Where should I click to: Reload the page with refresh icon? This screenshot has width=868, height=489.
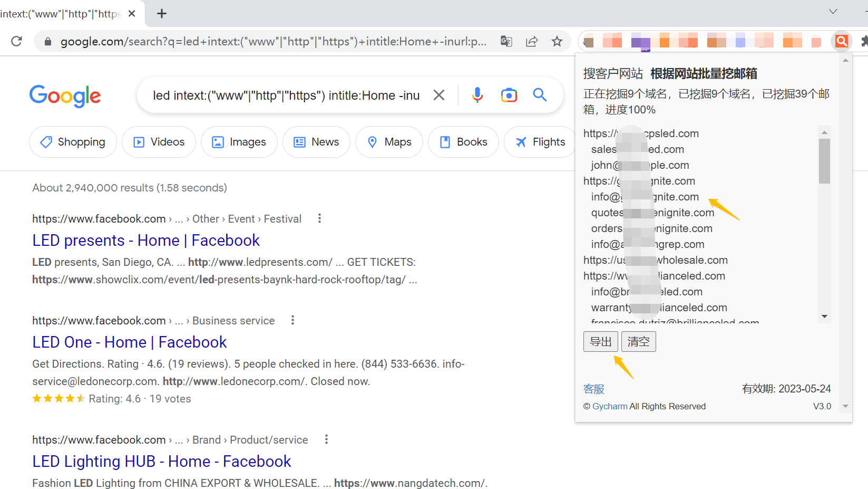tap(17, 41)
